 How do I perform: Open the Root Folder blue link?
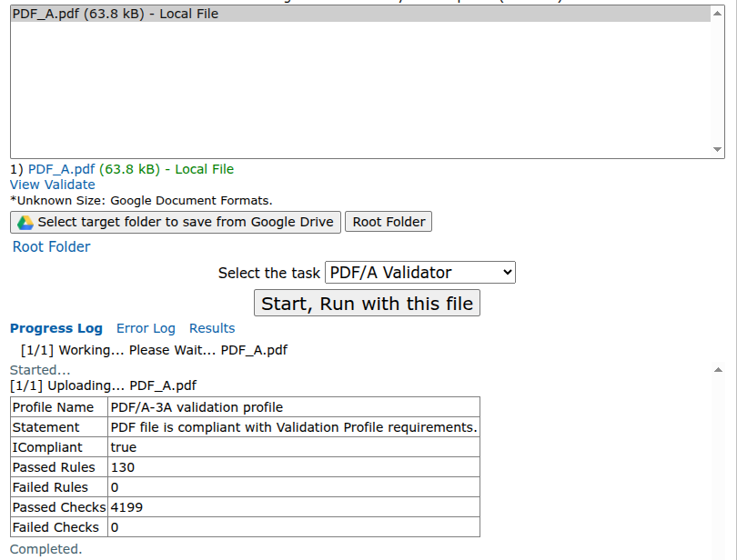coord(51,246)
